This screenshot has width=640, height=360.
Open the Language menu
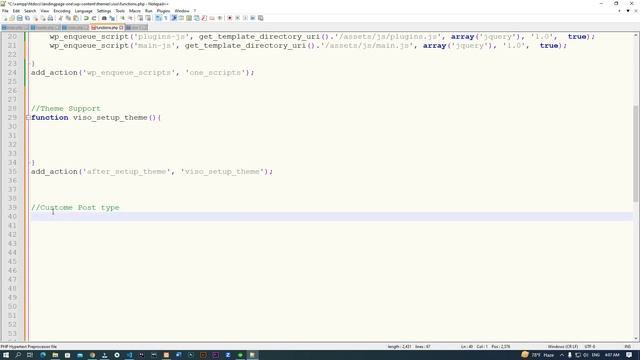(83, 11)
